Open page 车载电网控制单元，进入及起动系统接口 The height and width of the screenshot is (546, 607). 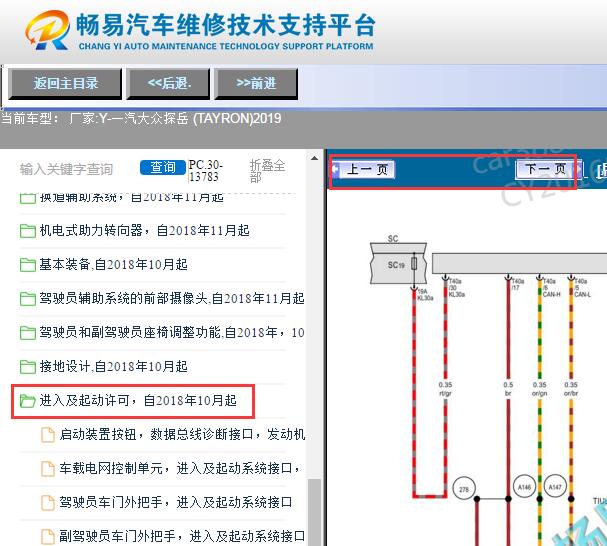click(x=180, y=469)
